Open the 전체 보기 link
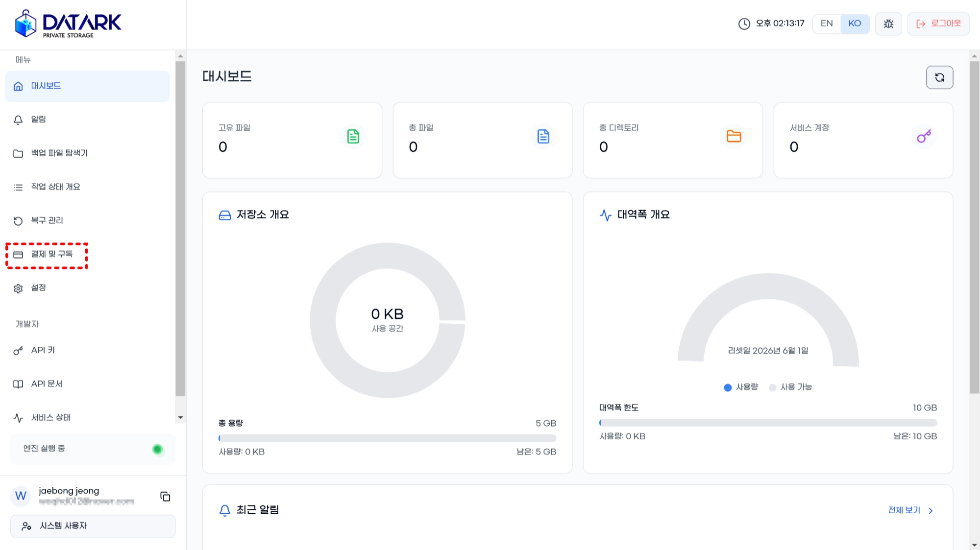 [904, 510]
